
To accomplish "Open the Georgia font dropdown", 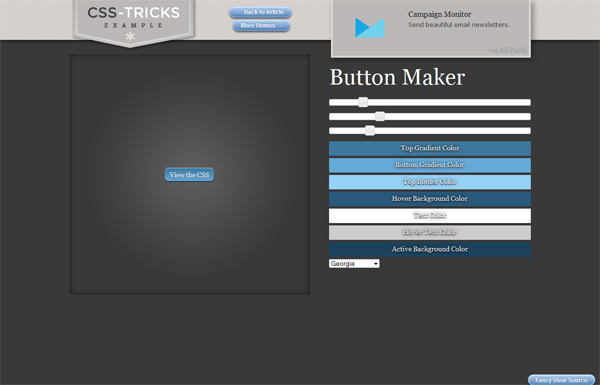I will 354,263.
